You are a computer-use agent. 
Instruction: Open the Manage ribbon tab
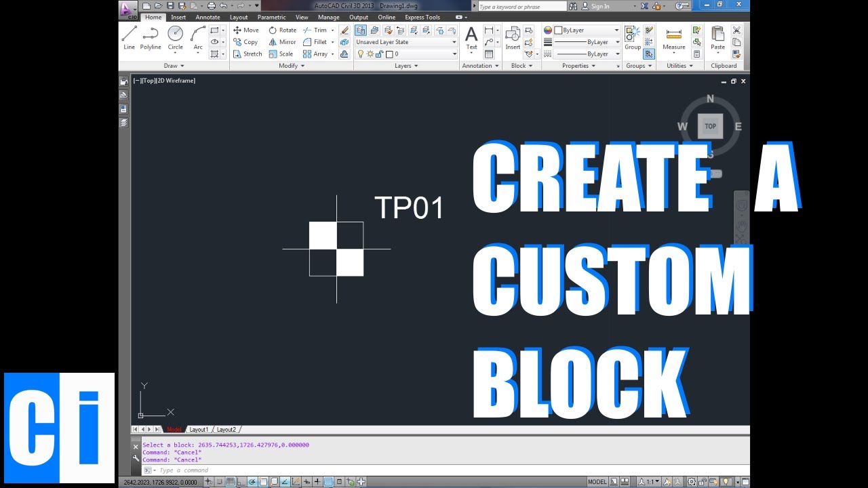(x=329, y=17)
